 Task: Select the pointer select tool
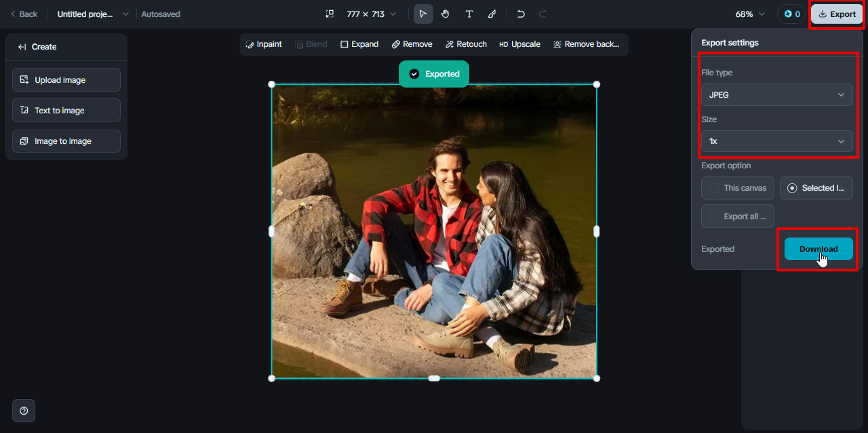[423, 14]
